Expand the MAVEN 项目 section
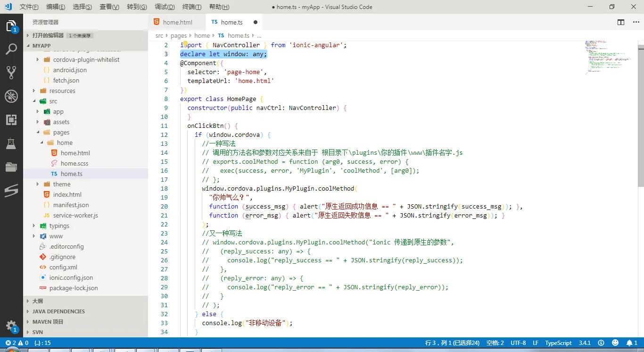 86,322
